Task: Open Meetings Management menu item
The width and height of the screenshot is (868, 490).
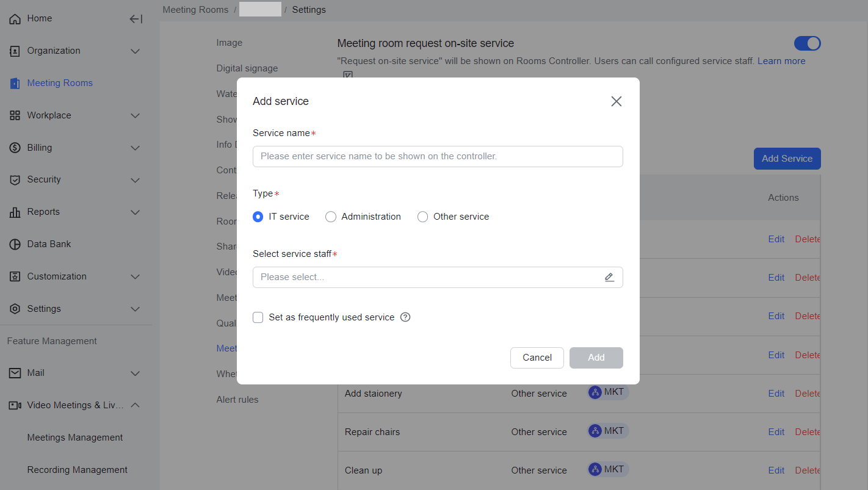Action: (x=75, y=438)
